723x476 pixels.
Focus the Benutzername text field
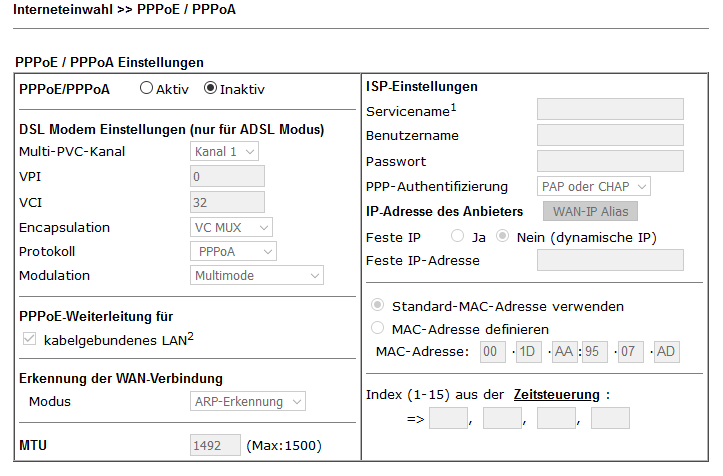click(610, 135)
